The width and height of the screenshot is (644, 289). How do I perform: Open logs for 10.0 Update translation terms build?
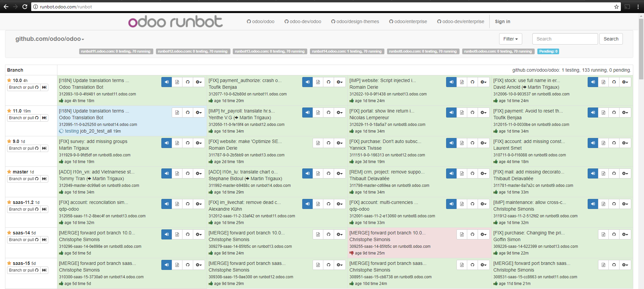(177, 82)
